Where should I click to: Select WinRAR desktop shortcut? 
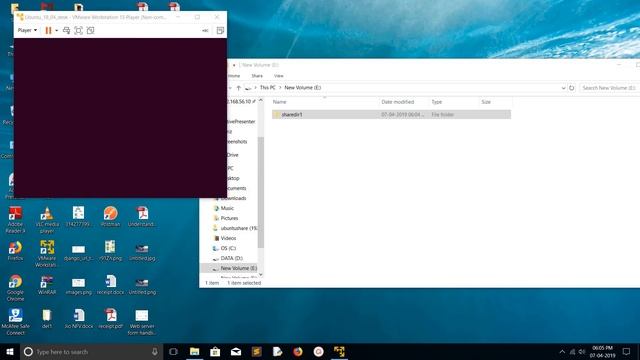pyautogui.click(x=47, y=285)
